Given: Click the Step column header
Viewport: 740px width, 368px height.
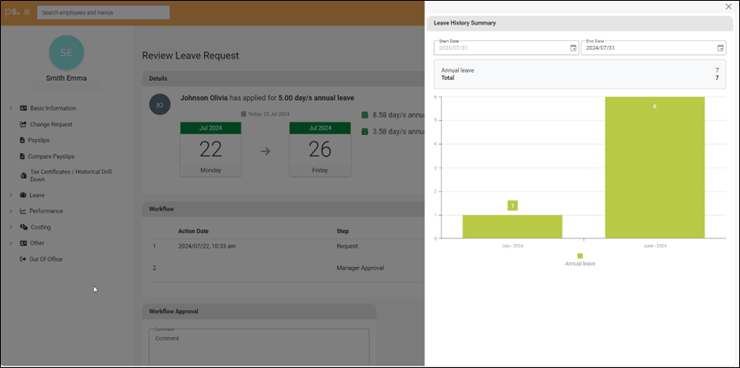Looking at the screenshot, I should [x=343, y=231].
